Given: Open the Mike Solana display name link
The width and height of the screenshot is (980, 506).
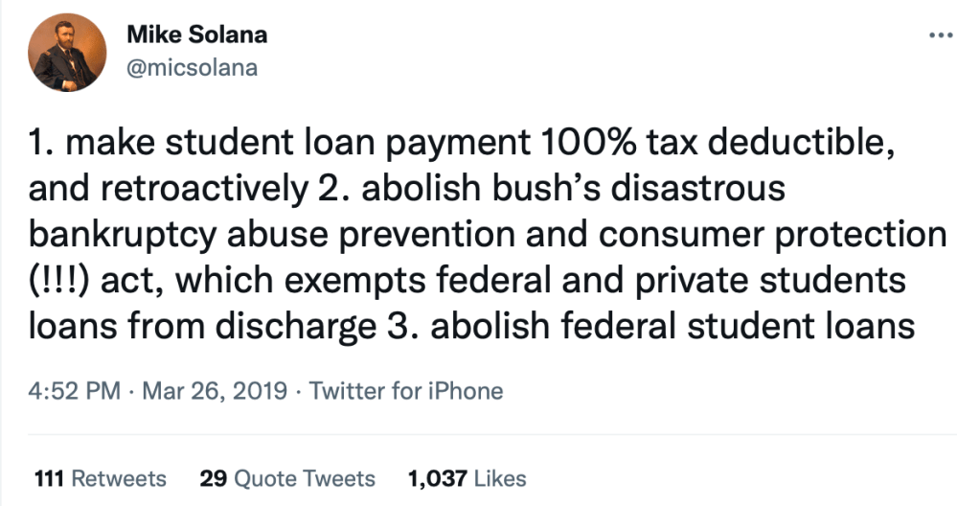Looking at the screenshot, I should point(196,36).
